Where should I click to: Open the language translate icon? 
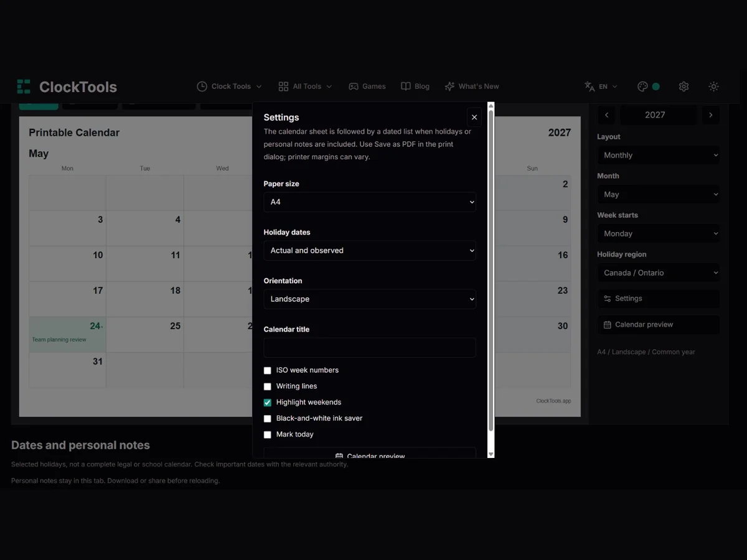(x=590, y=86)
